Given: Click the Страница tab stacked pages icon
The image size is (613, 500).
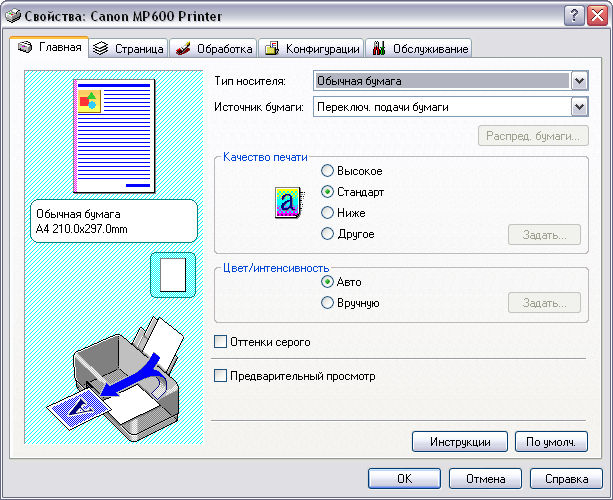Looking at the screenshot, I should tap(101, 48).
